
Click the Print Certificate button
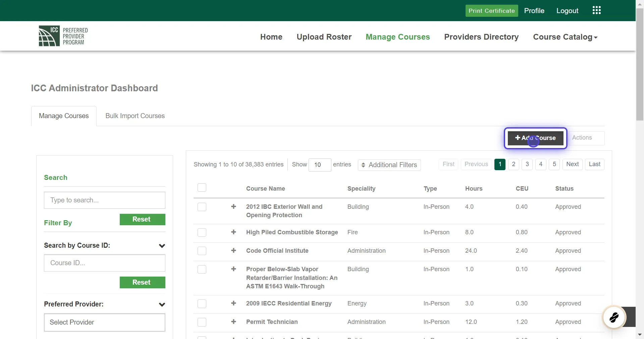click(492, 11)
